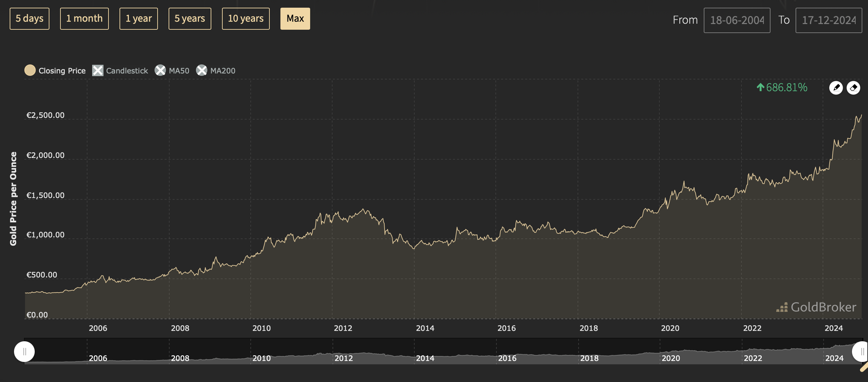The width and height of the screenshot is (868, 382).
Task: Click the 2014 label in navigator timeline
Action: pos(425,358)
